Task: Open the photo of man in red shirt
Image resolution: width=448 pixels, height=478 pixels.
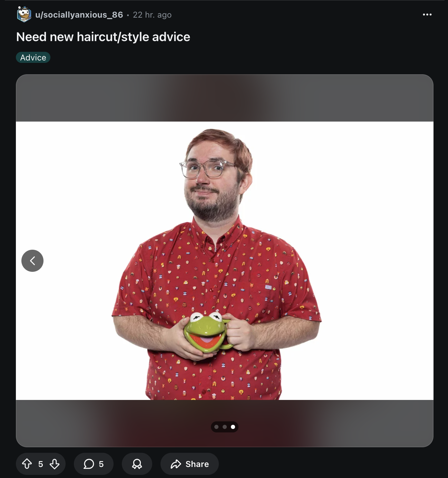Action: 225,261
